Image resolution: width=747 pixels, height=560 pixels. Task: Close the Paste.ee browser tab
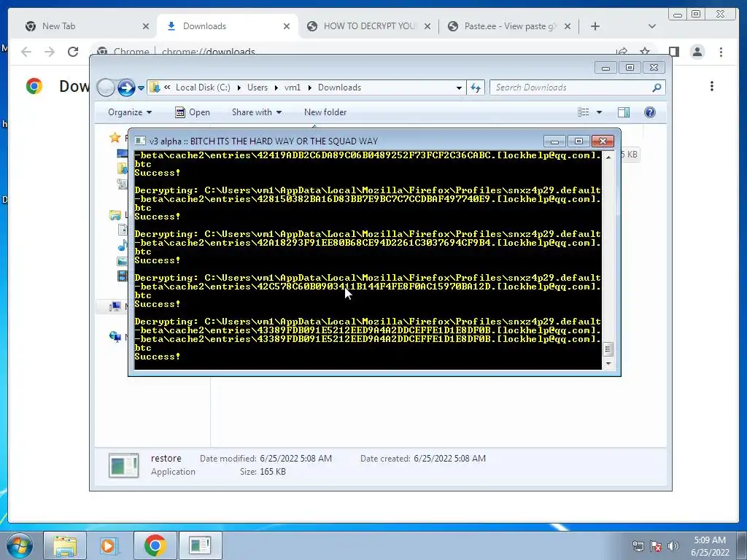click(x=568, y=26)
